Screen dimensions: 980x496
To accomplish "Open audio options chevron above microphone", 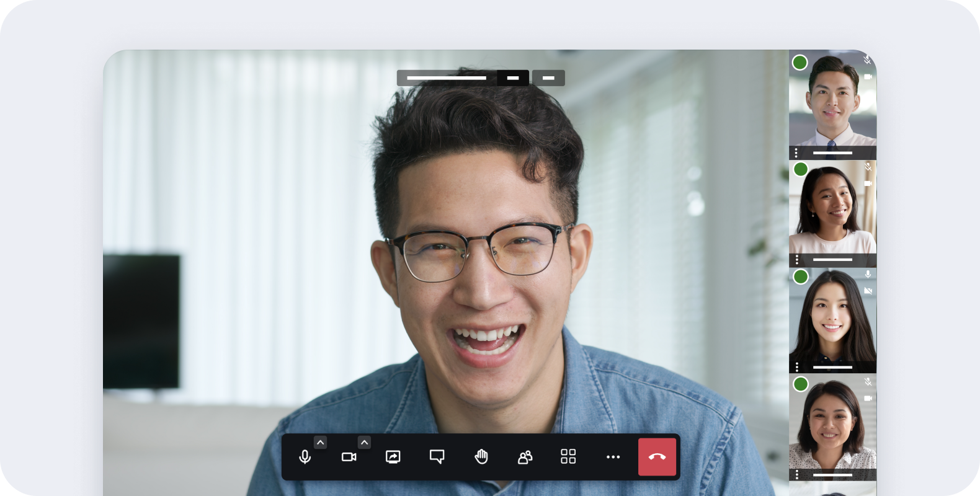I will click(x=320, y=442).
